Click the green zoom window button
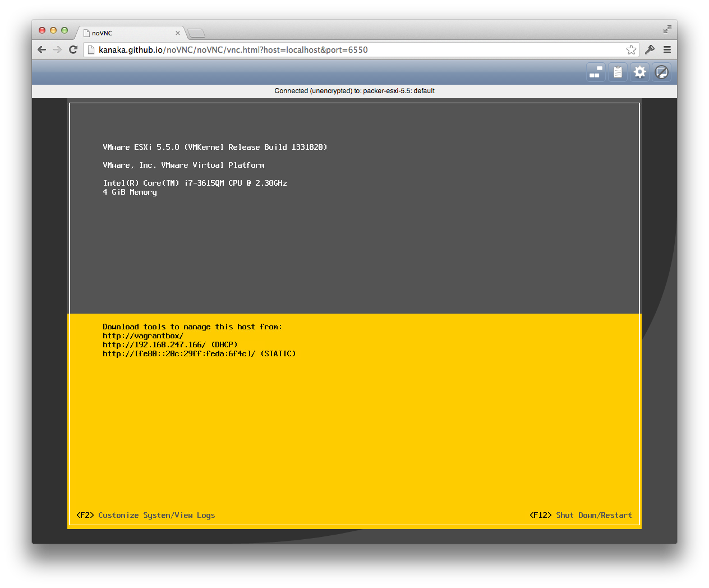Viewport: 709px width, 588px height. pos(65,30)
